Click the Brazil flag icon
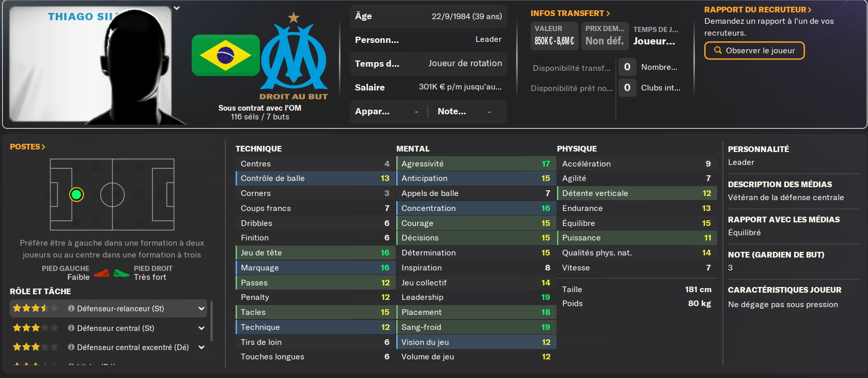 pyautogui.click(x=225, y=55)
